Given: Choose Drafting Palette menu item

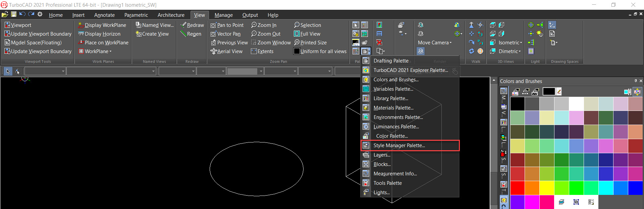Looking at the screenshot, I should 410,60.
